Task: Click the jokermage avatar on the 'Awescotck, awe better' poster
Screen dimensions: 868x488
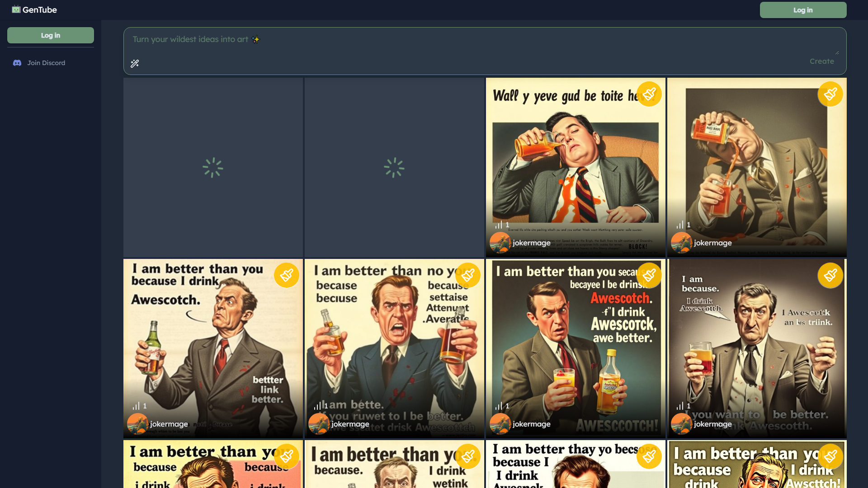Action: click(x=500, y=424)
